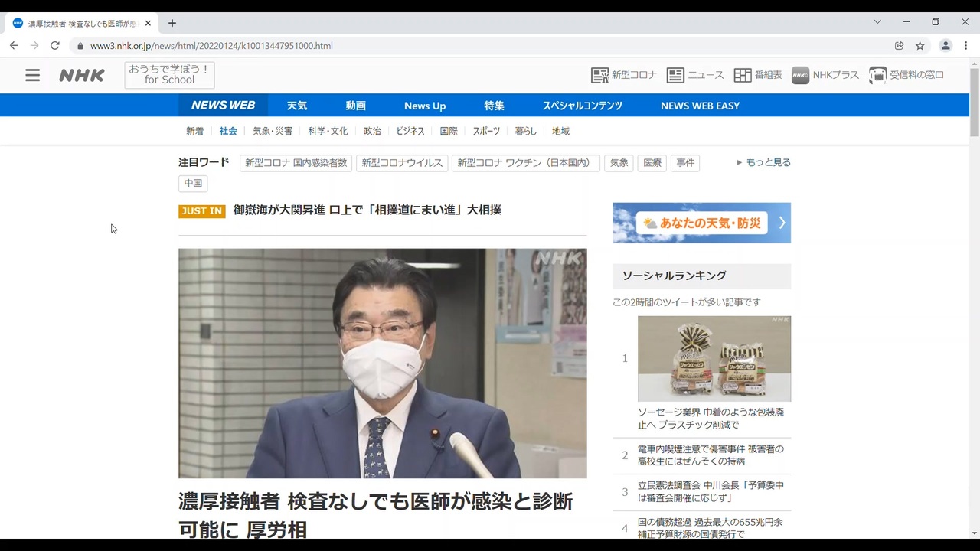Select the NEWS WEB tab
Image resolution: width=980 pixels, height=551 pixels.
click(x=224, y=106)
